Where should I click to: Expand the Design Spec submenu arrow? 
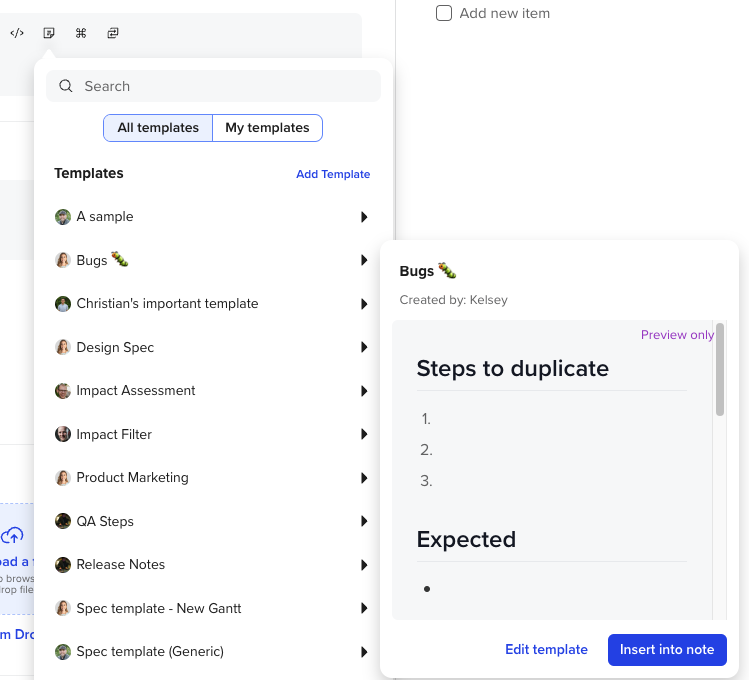(x=364, y=347)
